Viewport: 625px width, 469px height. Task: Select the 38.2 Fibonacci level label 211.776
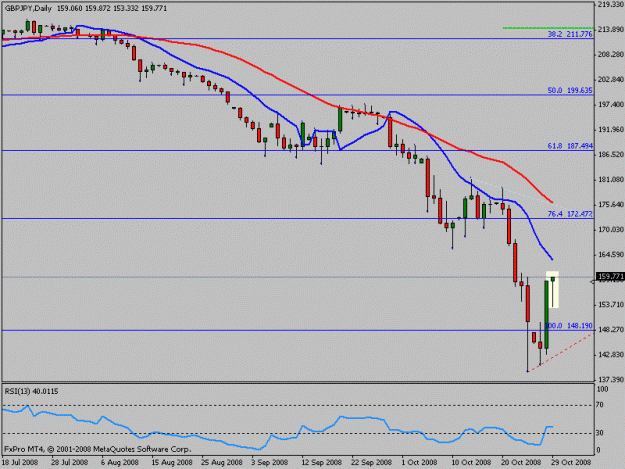pyautogui.click(x=570, y=34)
